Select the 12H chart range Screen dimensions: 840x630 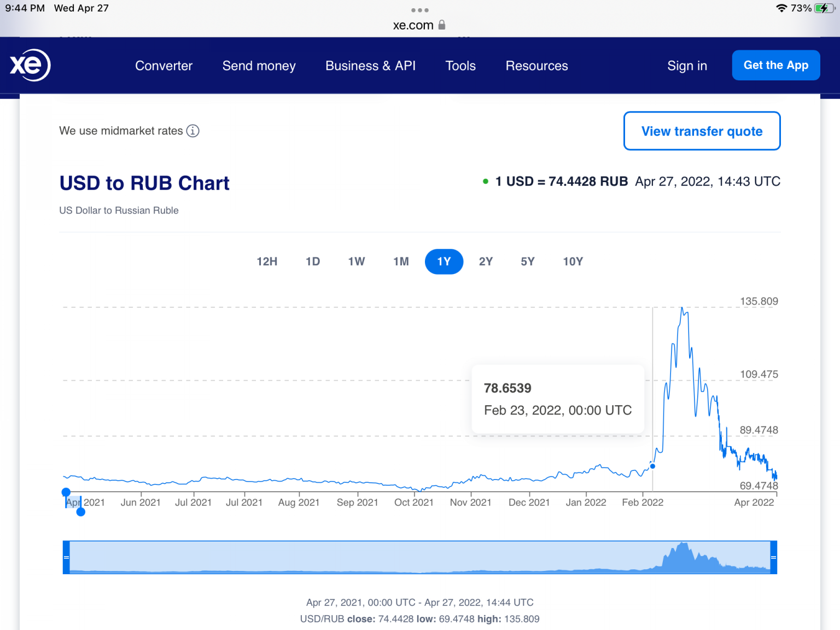(x=267, y=261)
